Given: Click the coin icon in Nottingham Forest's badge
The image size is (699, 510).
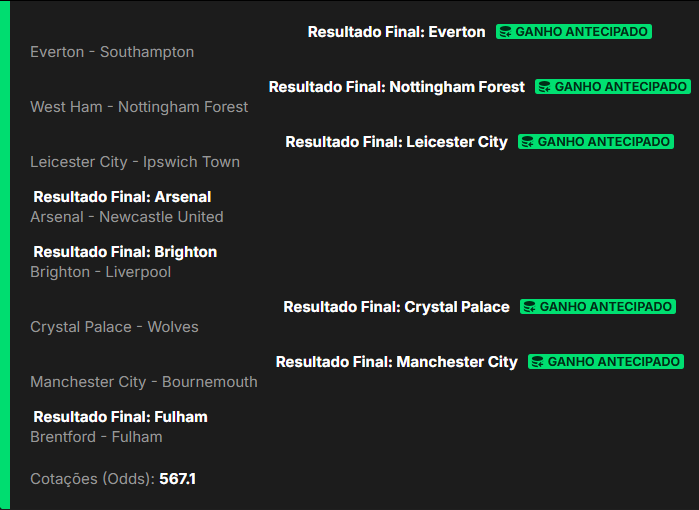Looking at the screenshot, I should tap(545, 87).
